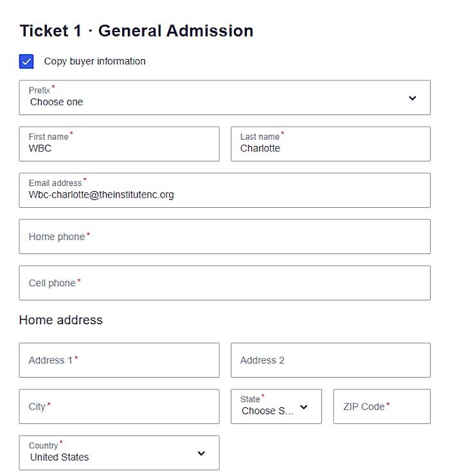The height and width of the screenshot is (476, 466).
Task: Click the 'Home address' section heading
Action: click(61, 320)
